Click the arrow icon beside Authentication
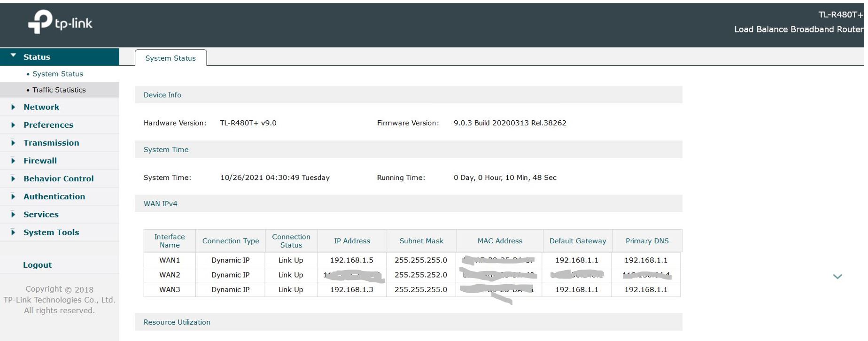868x341 pixels. click(13, 196)
